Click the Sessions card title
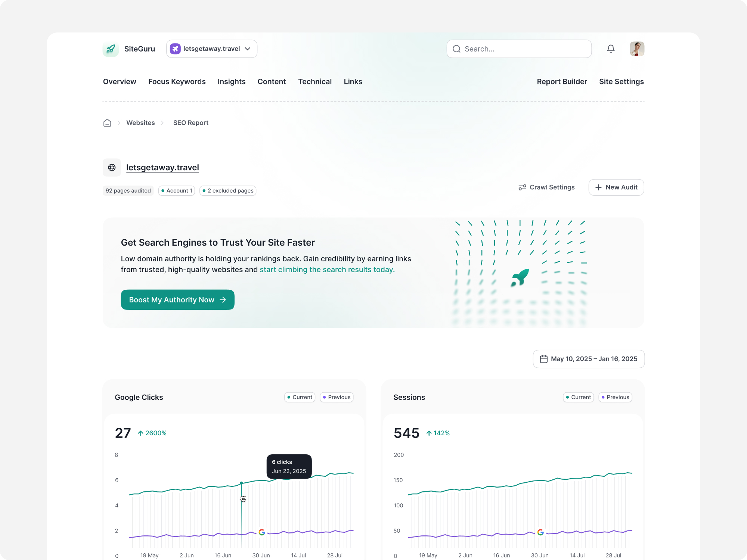This screenshot has width=747, height=560. point(409,397)
